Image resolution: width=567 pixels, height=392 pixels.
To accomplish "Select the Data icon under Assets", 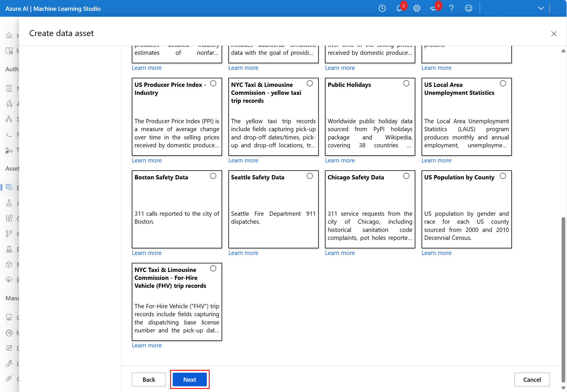I will click(x=9, y=188).
